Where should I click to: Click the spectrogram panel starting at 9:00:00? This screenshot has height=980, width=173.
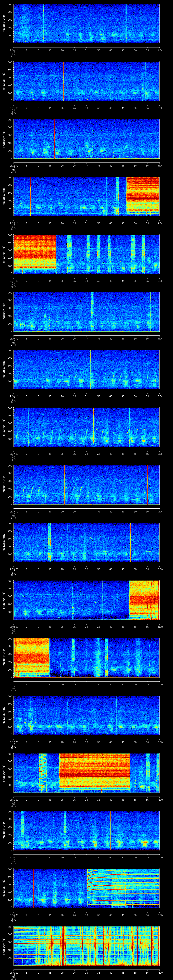(x=86, y=24)
